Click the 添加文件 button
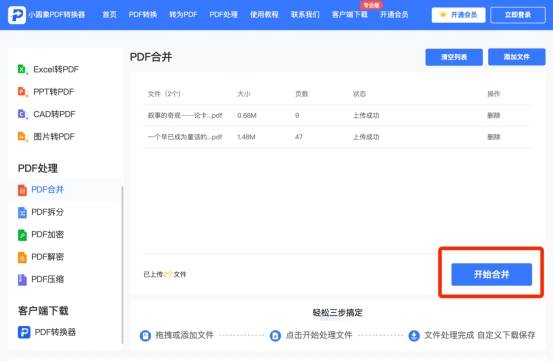553x361 pixels. [517, 57]
